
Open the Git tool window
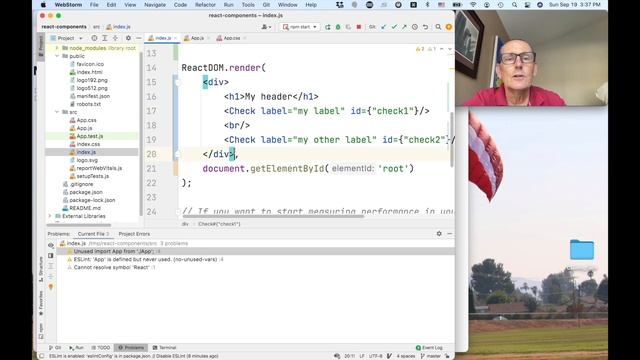click(x=55, y=348)
